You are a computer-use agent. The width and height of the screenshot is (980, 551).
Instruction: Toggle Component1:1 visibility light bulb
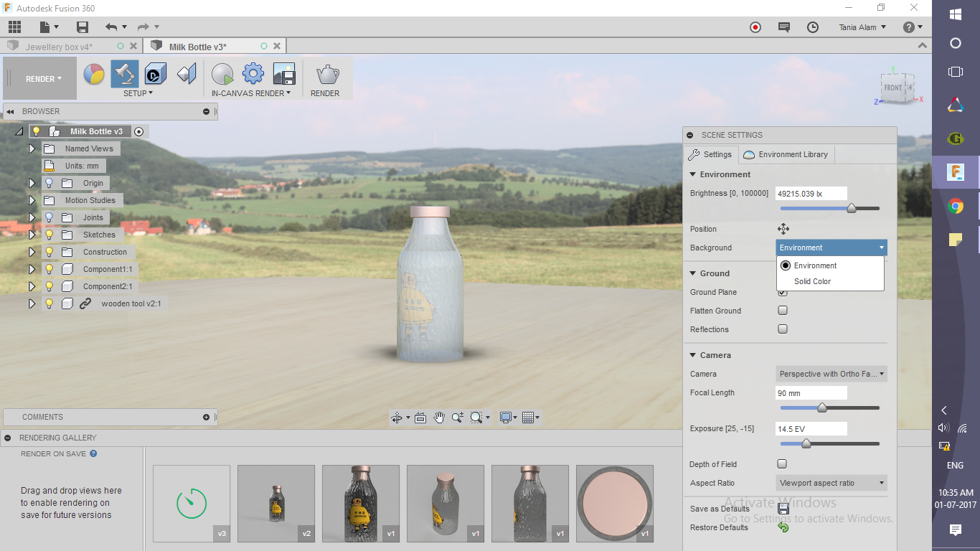coord(49,269)
